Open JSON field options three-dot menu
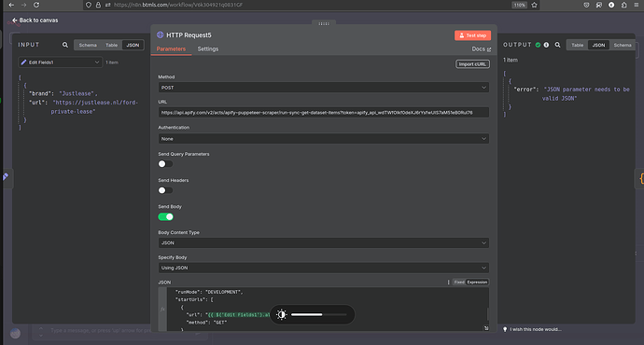Screen dimensions: 644x345 [x=449, y=283]
